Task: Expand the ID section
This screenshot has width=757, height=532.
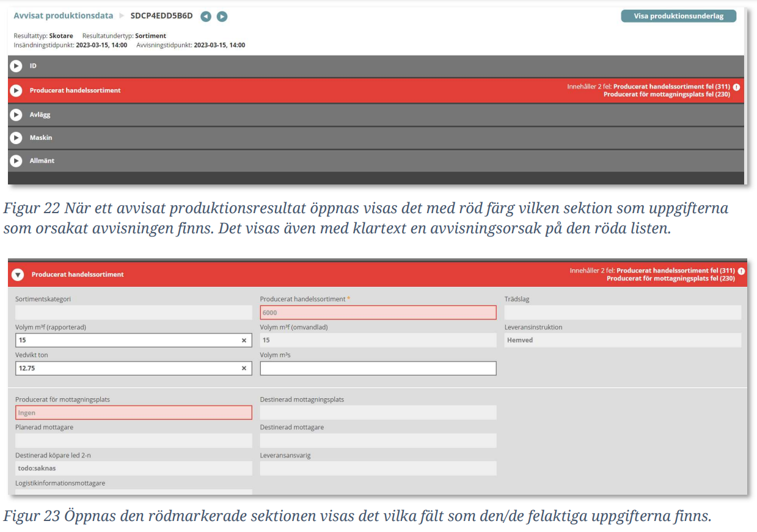Action: (16, 66)
